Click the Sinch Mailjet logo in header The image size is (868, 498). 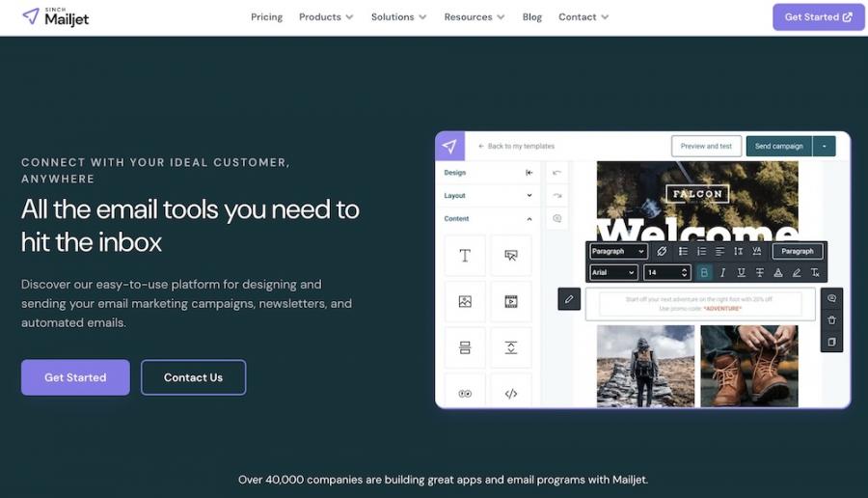click(x=55, y=17)
